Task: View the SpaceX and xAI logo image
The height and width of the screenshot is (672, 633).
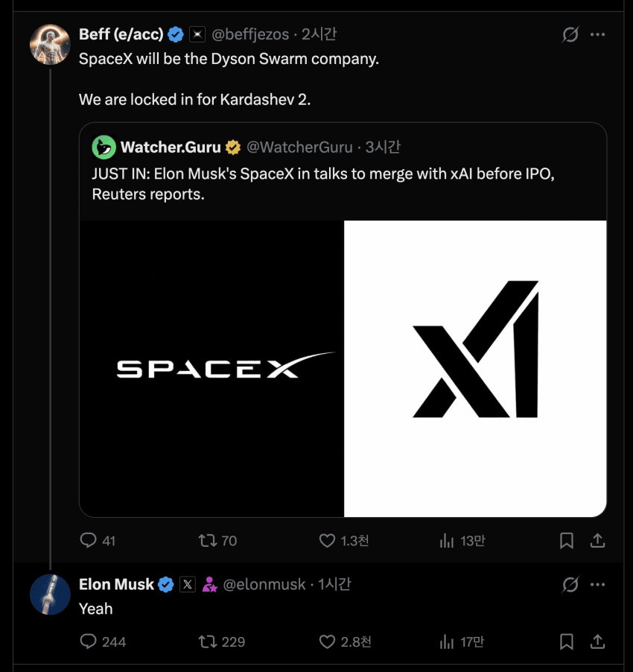Action: [343, 368]
